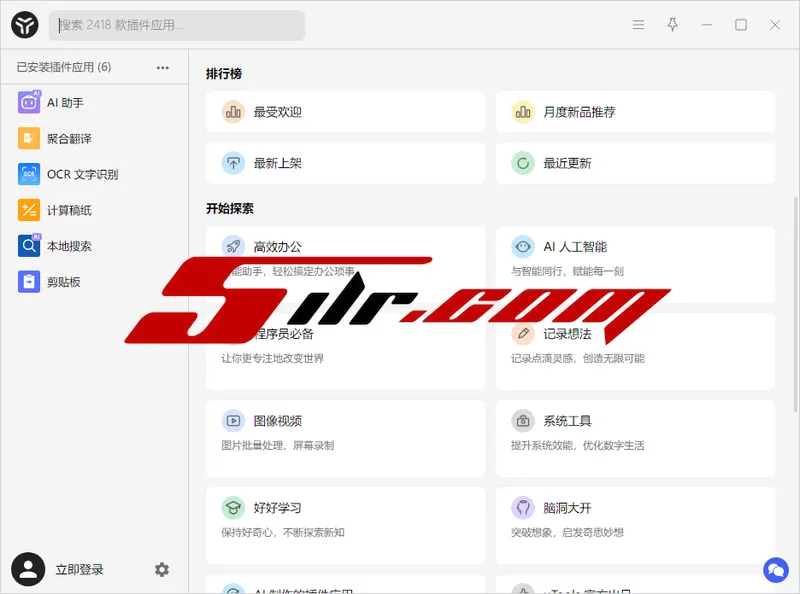800x594 pixels.
Task: Pin the window with pin icon
Action: tap(672, 24)
